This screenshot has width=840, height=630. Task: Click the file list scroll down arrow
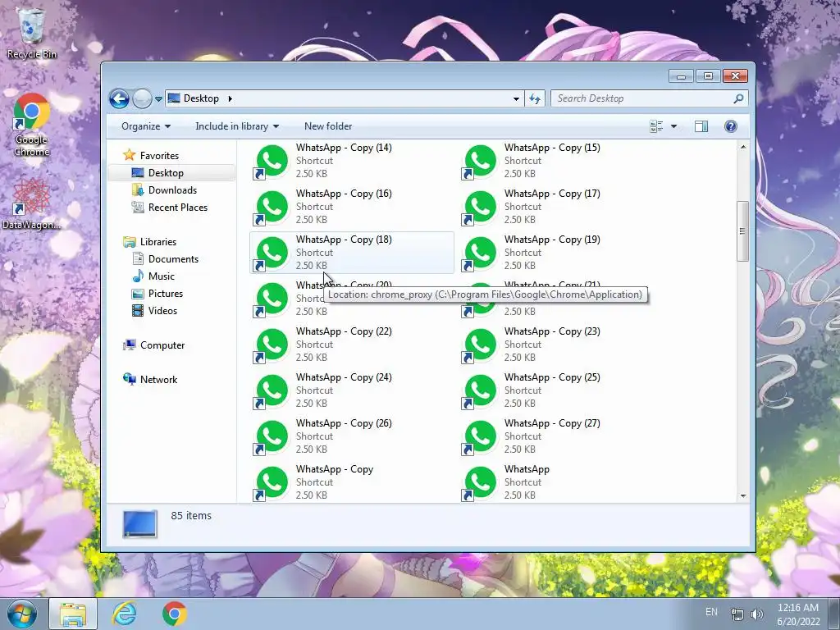(743, 495)
